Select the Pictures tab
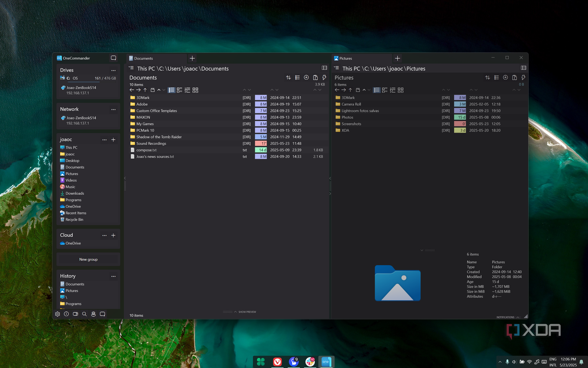 tap(362, 58)
